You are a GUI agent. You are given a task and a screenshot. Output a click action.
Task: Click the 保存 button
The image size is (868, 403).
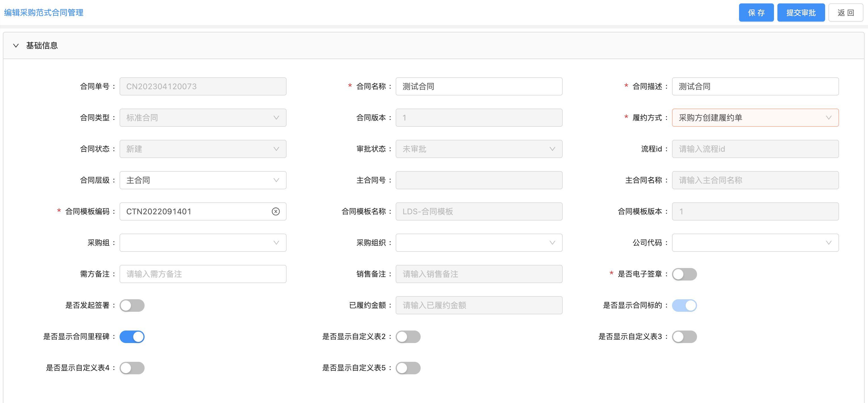point(756,13)
